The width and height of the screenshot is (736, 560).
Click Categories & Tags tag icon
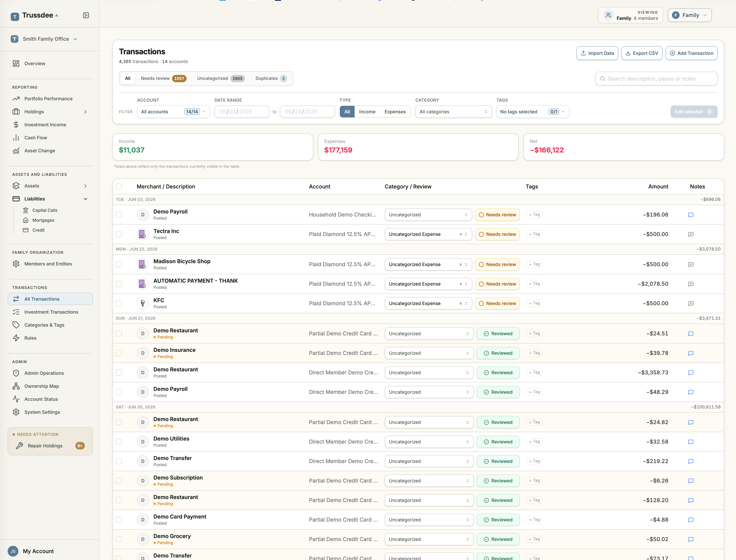pos(16,325)
